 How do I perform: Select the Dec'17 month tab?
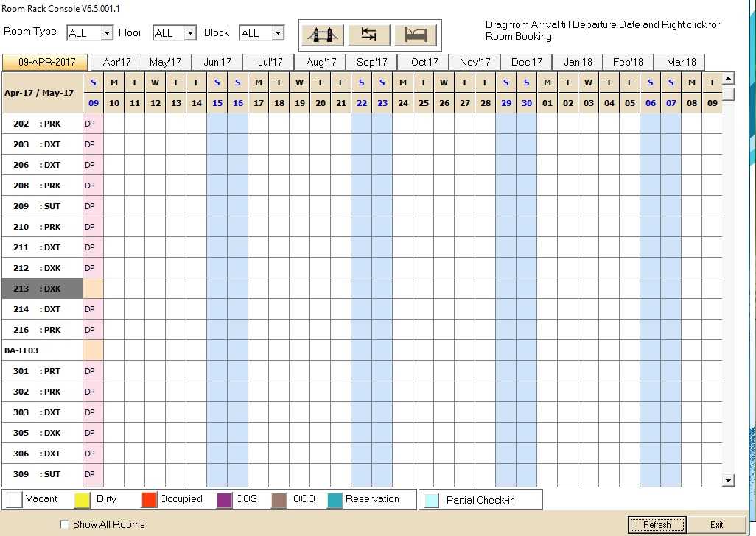(526, 63)
